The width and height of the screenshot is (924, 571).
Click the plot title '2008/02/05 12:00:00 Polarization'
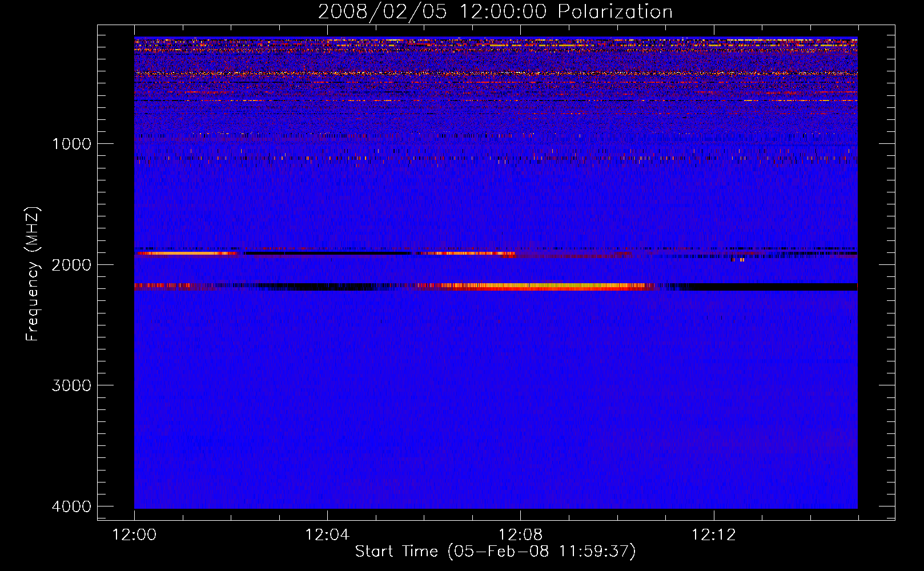[x=495, y=11]
